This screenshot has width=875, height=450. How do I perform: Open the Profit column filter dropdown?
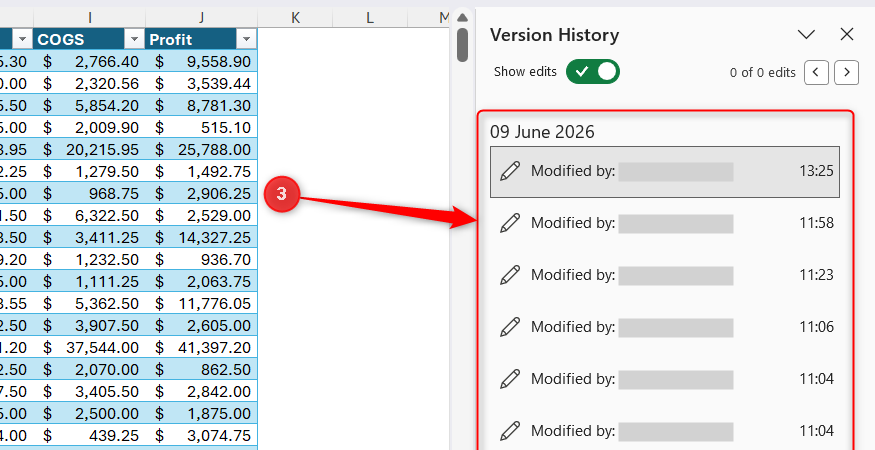point(246,39)
